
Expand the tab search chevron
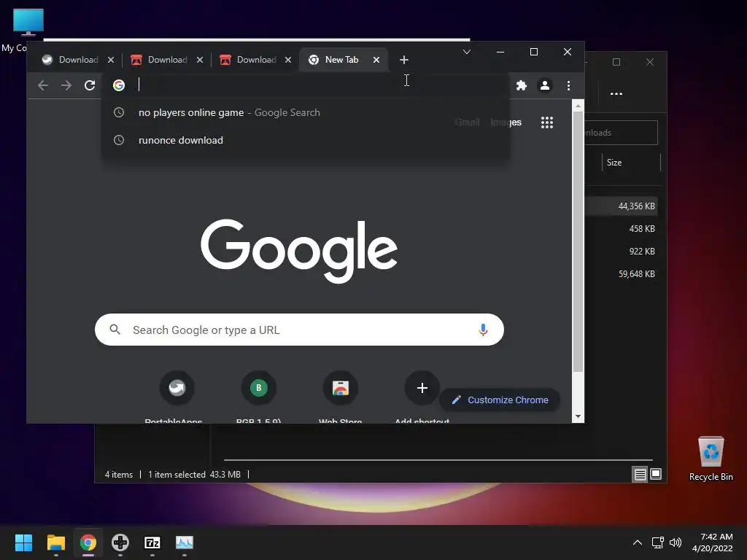point(467,52)
